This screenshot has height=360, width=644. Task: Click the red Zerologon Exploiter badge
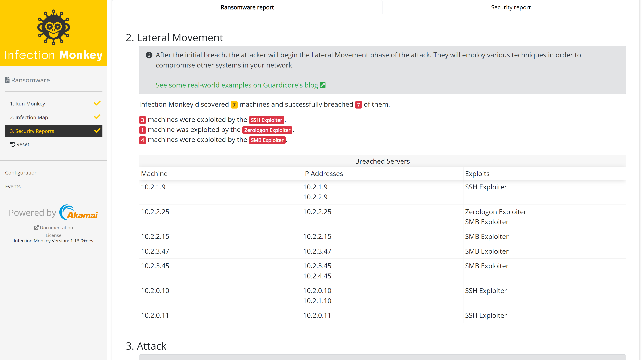267,130
